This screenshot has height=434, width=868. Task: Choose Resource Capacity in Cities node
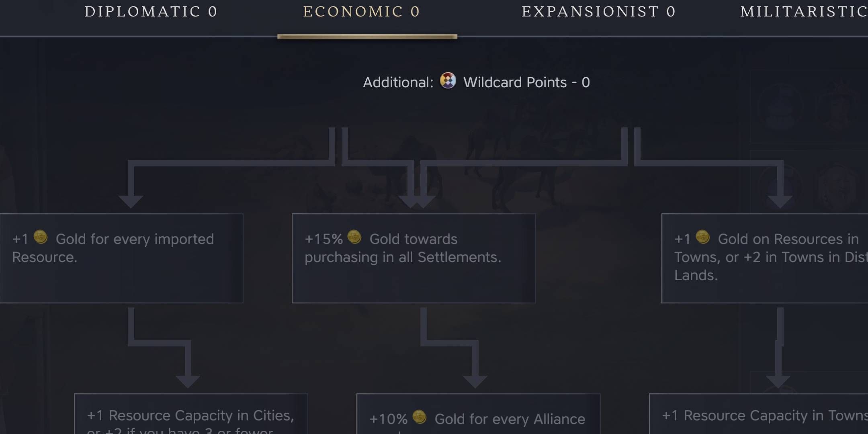click(191, 414)
